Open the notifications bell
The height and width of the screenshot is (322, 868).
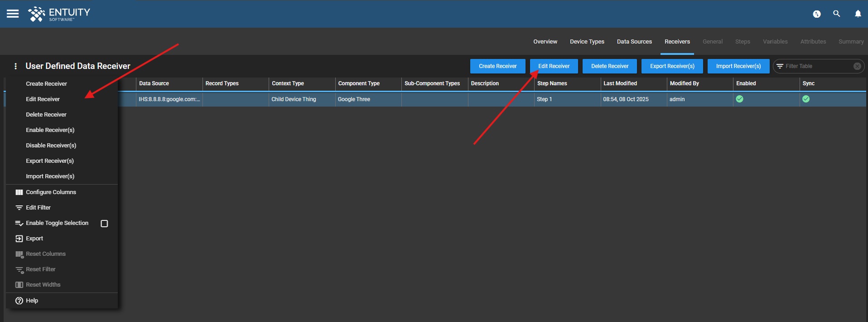(x=858, y=14)
